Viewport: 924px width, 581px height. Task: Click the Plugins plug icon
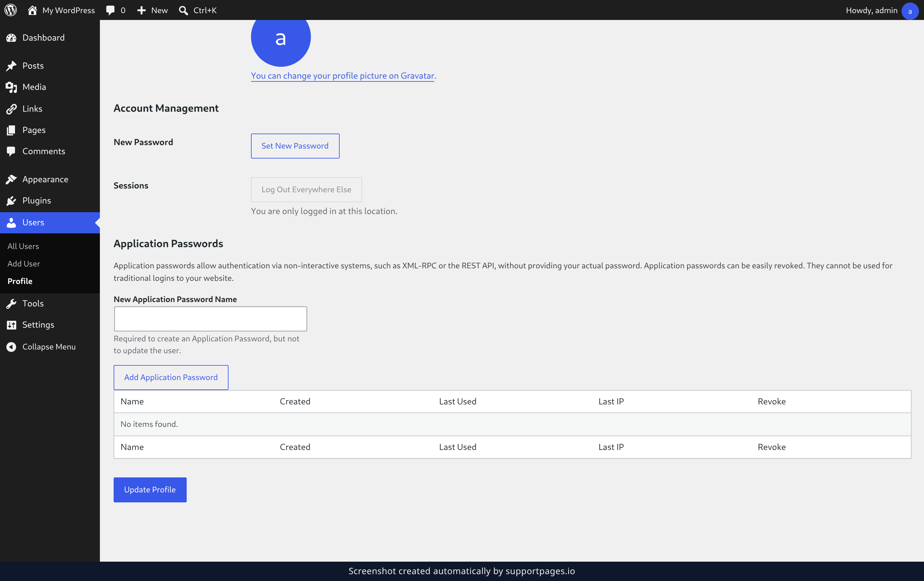click(11, 201)
